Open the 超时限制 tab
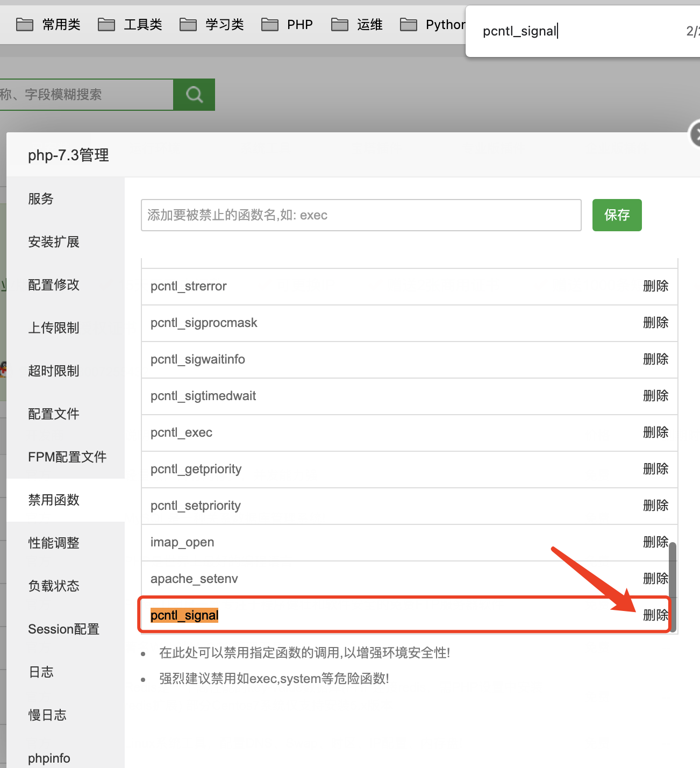This screenshot has height=768, width=700. [x=66, y=371]
